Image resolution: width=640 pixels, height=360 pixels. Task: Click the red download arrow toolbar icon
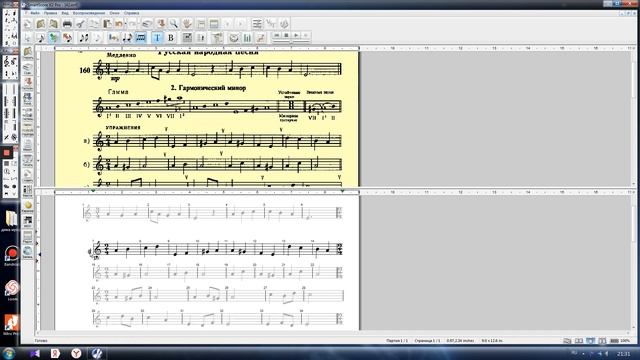161,24
